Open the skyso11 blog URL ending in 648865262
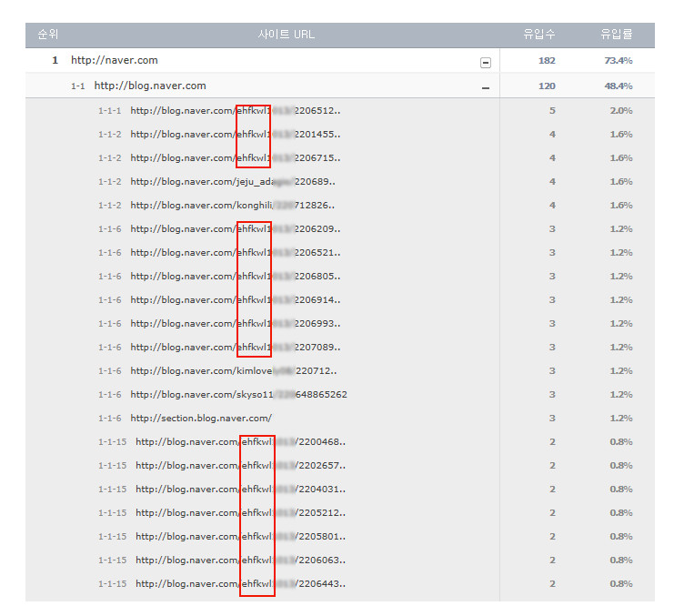Screen dimensions: 674x616 pos(238,394)
